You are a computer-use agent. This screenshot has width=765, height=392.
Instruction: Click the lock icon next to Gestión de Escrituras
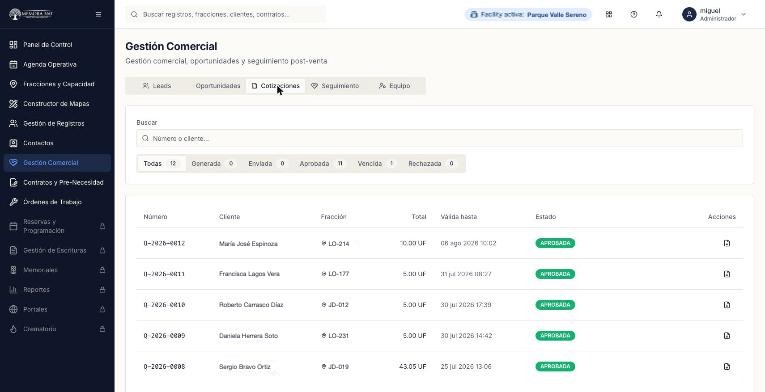click(x=102, y=250)
